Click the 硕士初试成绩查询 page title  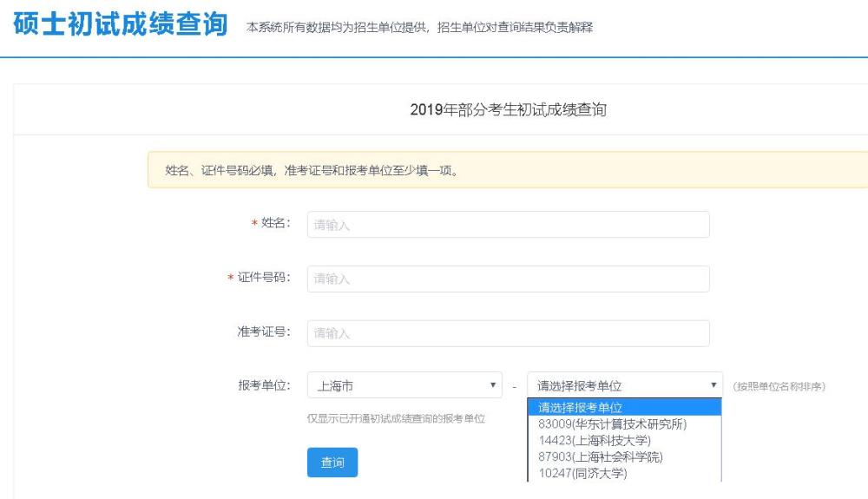point(121,24)
